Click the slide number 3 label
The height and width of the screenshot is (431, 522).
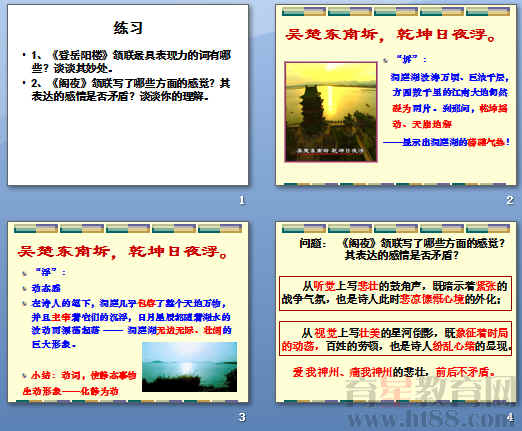(x=242, y=417)
